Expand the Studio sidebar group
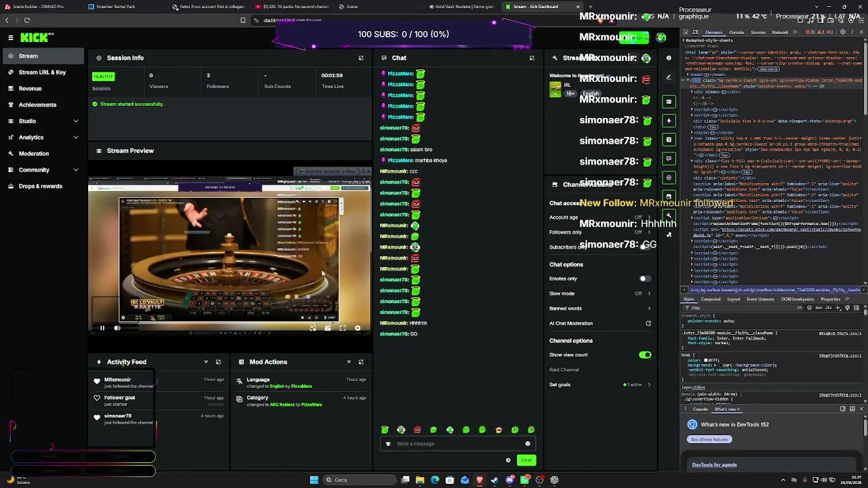The height and width of the screenshot is (488, 868). [42, 121]
